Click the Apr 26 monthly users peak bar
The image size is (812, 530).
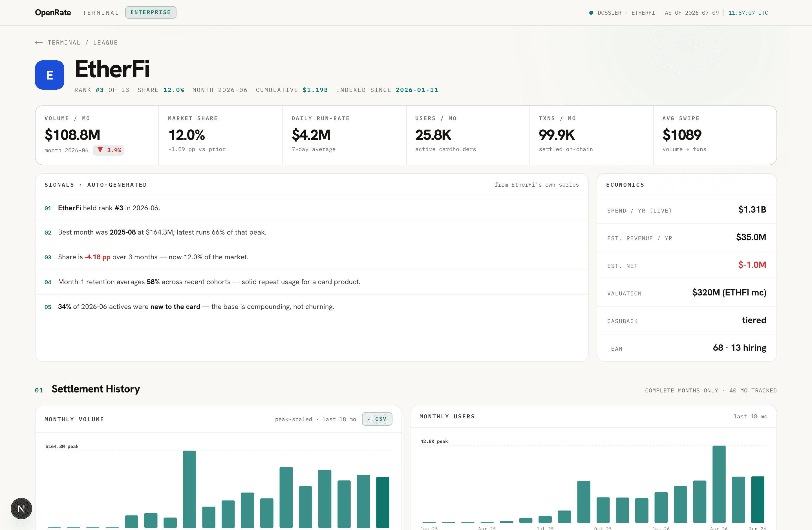tap(719, 484)
